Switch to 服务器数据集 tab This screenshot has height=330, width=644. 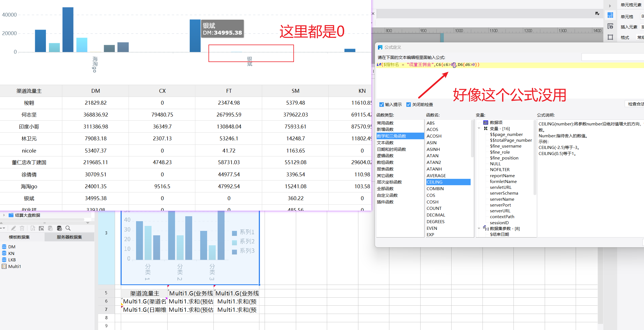pos(69,237)
